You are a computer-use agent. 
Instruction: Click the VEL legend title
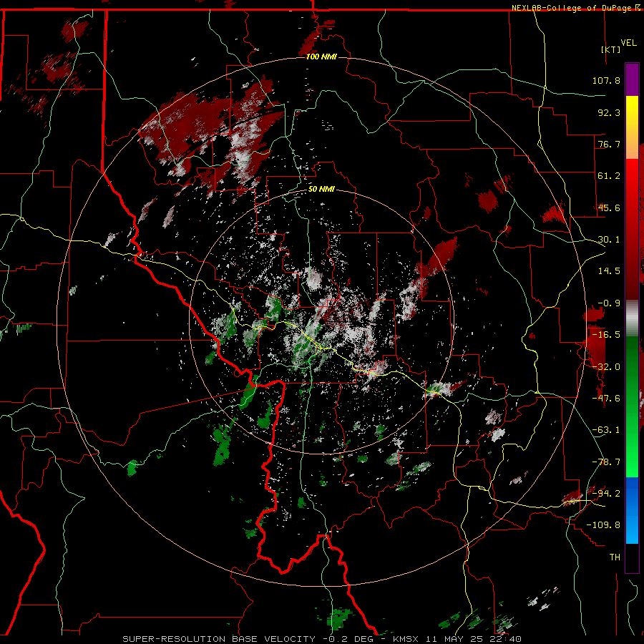pyautogui.click(x=628, y=43)
